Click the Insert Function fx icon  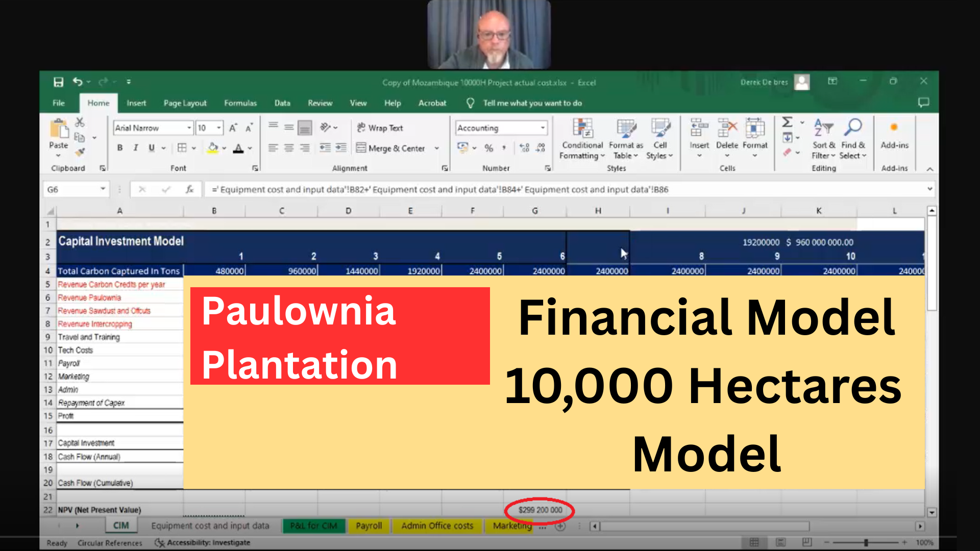point(189,189)
